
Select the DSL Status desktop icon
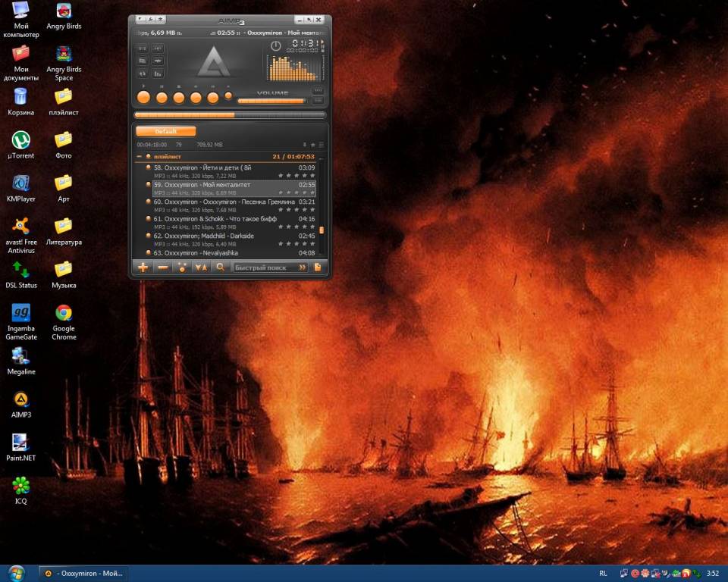pos(21,275)
